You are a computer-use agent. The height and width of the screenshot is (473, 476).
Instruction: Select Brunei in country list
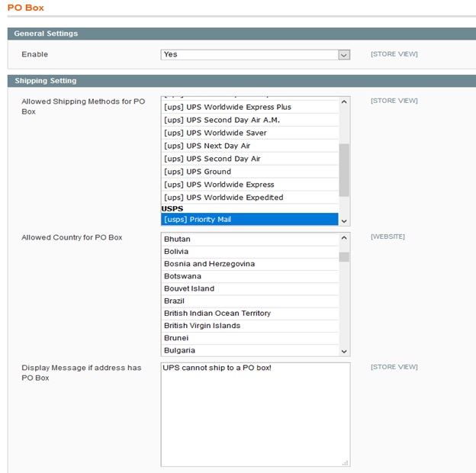click(250, 338)
